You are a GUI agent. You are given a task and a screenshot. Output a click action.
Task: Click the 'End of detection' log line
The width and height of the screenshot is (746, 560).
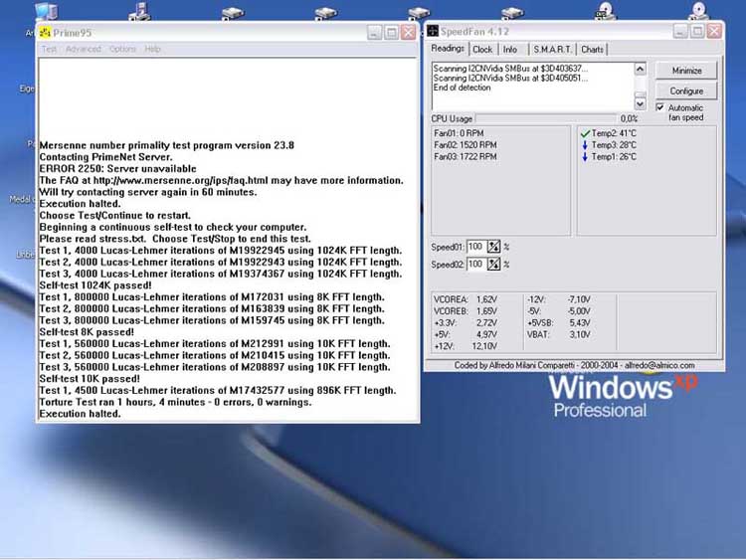462,88
